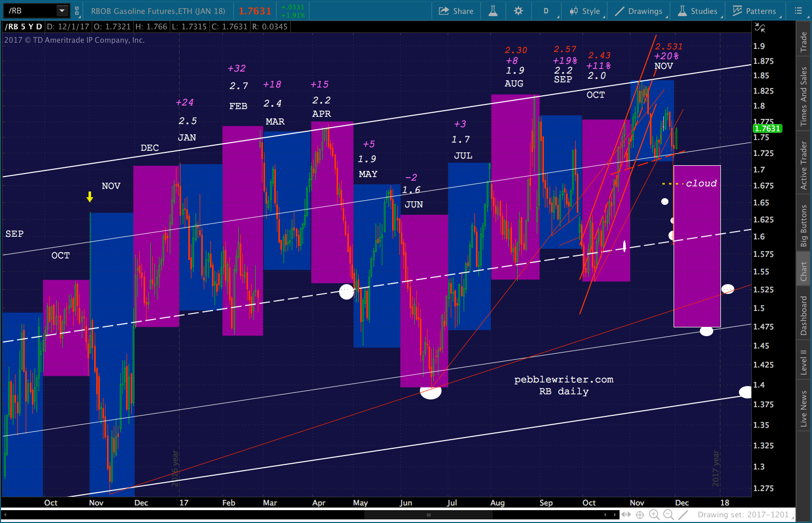This screenshot has height=523, width=812.
Task: Open the Studies menu button
Action: (x=698, y=11)
